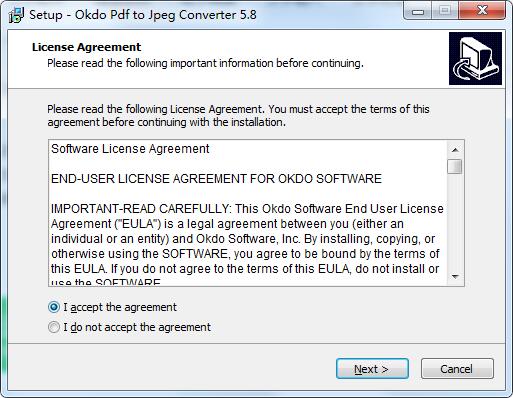Screen dimensions: 513x398
Task: Click the scrollbar track below the thumb
Action: pos(455,222)
